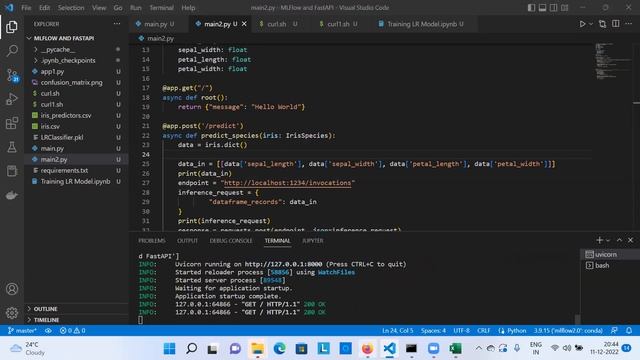Viewport: 640px width, 360px height.
Task: Open app1.py in explorer
Action: [x=76, y=71]
